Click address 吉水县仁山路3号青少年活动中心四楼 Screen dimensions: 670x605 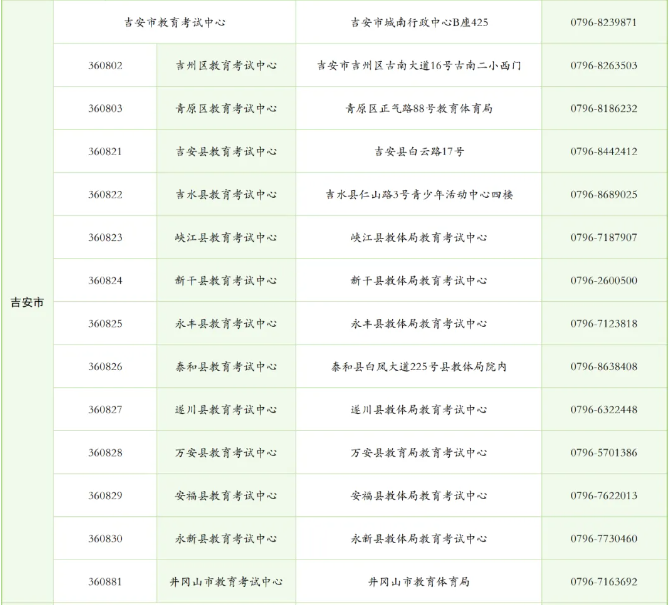419,194
